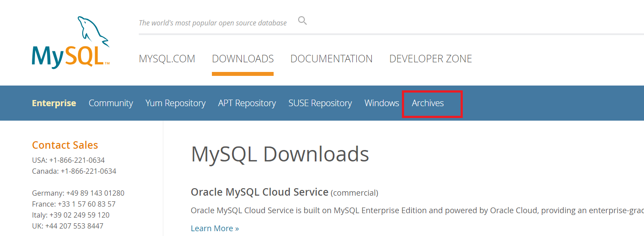Viewport: 644px width, 236px height.
Task: Click the MySQL dolphin logo
Action: 70,43
